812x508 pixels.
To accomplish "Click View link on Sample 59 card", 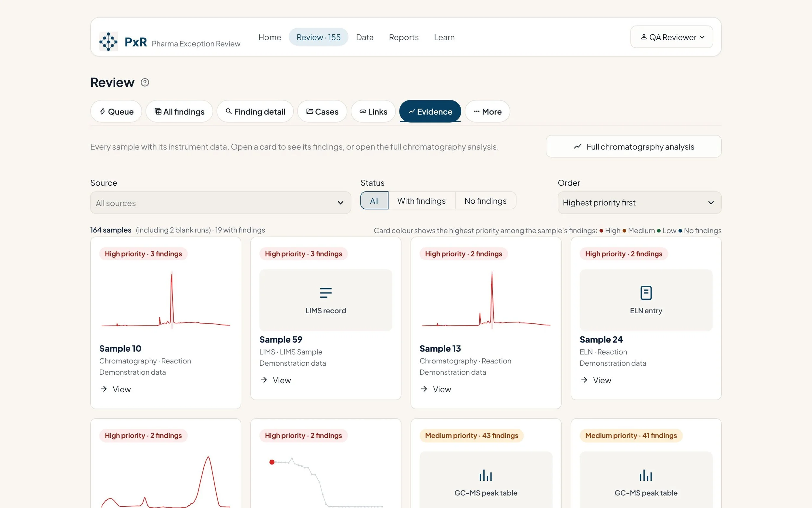I will click(275, 380).
